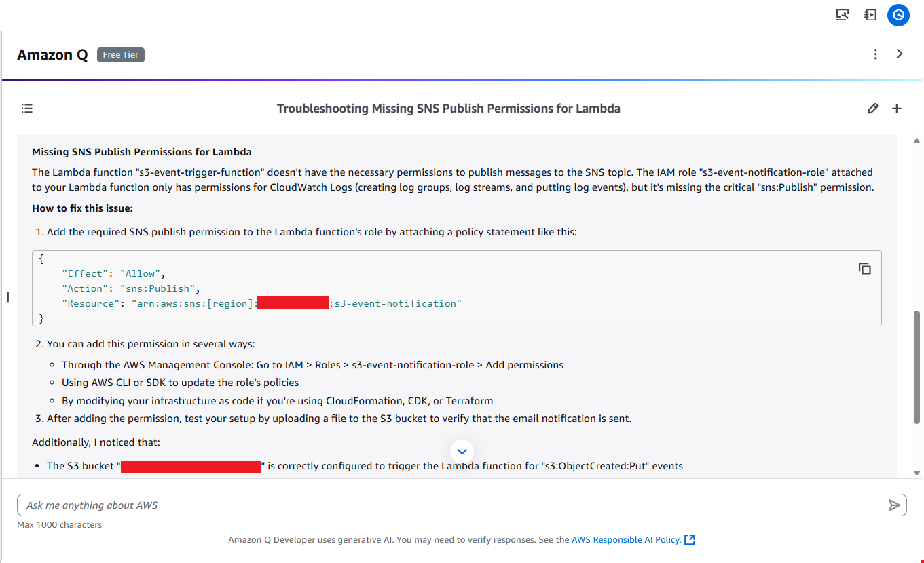
Task: Click the Using AWS CLI or SDK bullet
Action: [180, 383]
